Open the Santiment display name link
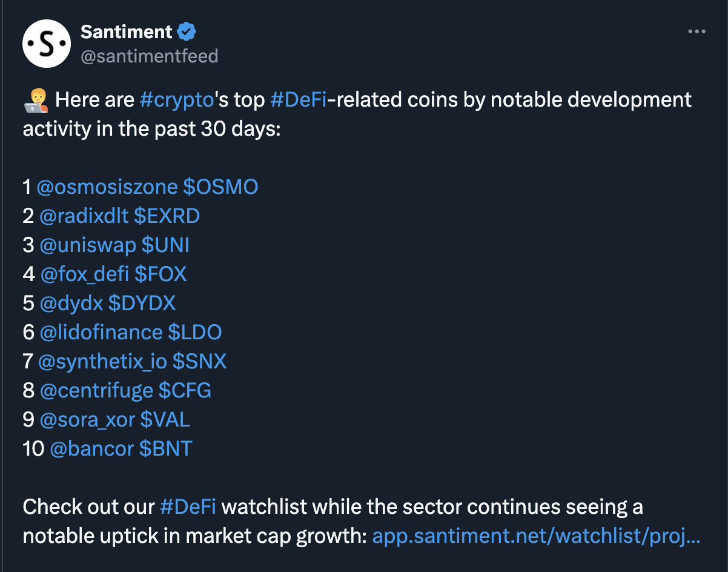The height and width of the screenshot is (572, 728). 126,32
